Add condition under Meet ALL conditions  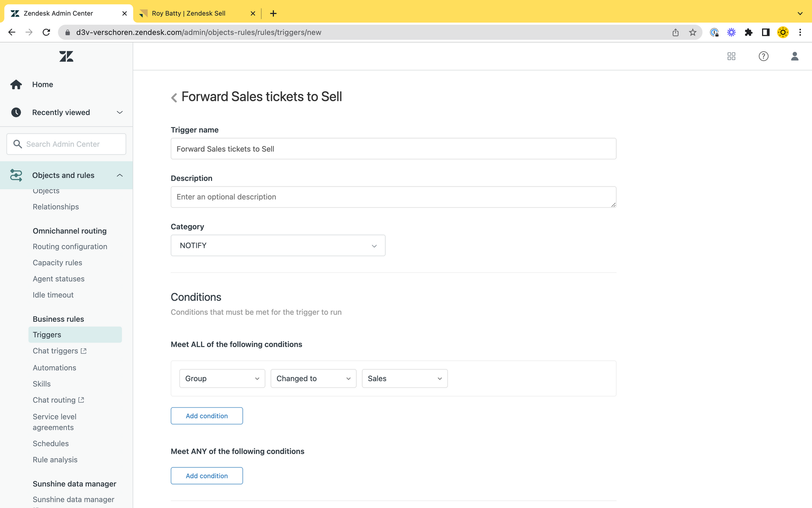[x=207, y=416]
